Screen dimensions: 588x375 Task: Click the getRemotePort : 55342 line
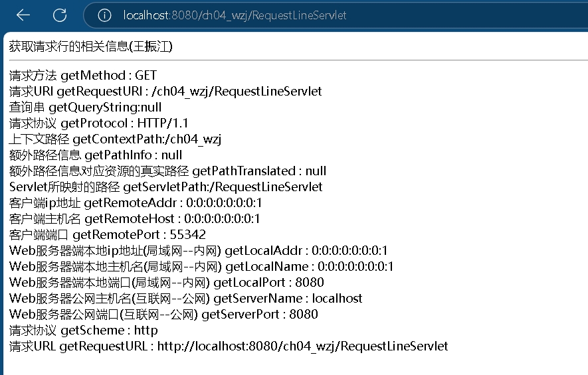pyautogui.click(x=108, y=235)
